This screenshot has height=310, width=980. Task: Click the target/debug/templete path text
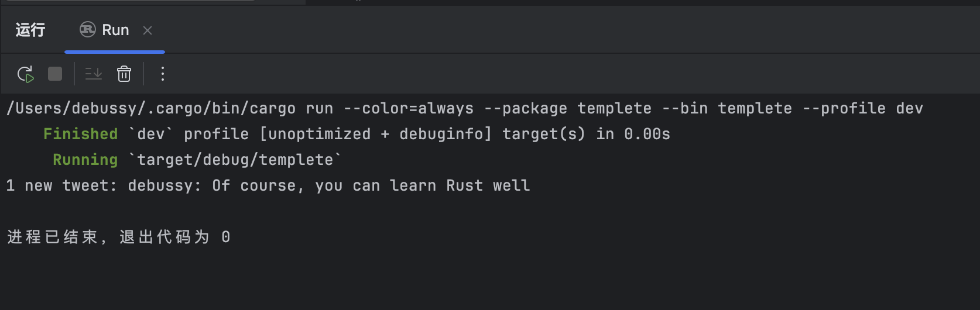click(x=235, y=160)
